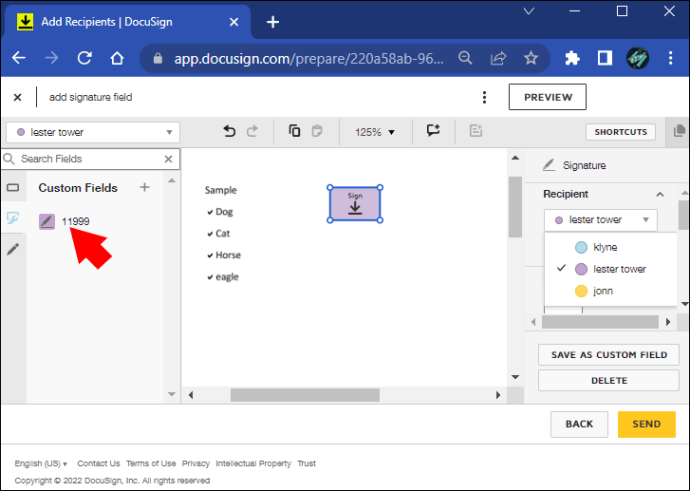This screenshot has height=491, width=690.
Task: Open the Chrome profile avatar
Action: coord(638,58)
